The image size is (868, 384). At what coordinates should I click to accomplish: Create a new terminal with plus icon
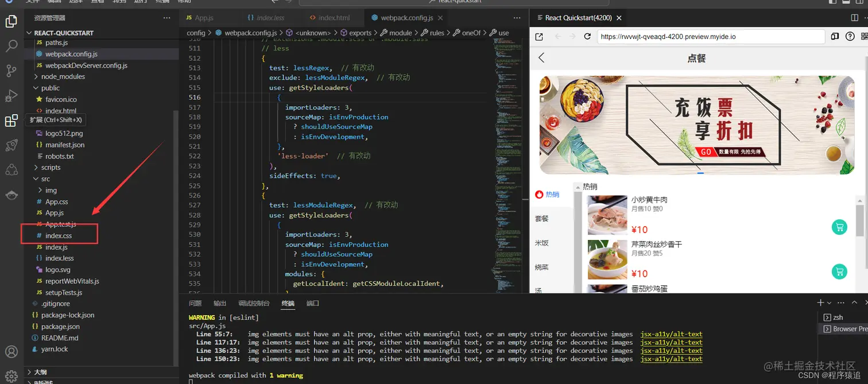click(x=820, y=302)
